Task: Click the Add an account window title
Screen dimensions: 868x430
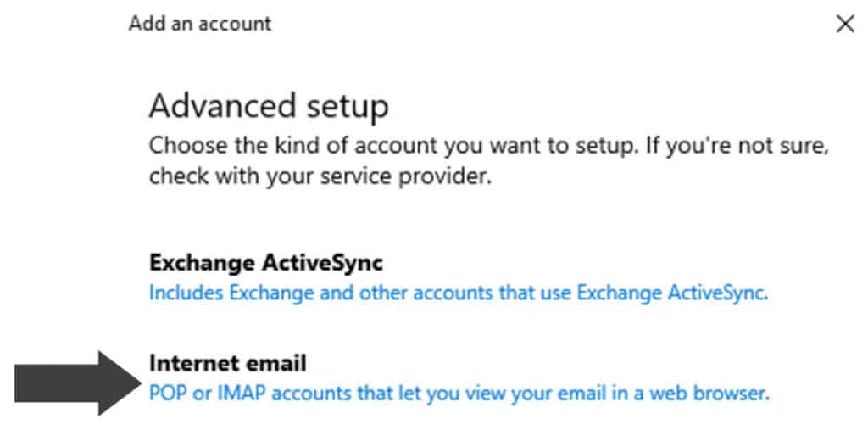Action: (x=200, y=24)
